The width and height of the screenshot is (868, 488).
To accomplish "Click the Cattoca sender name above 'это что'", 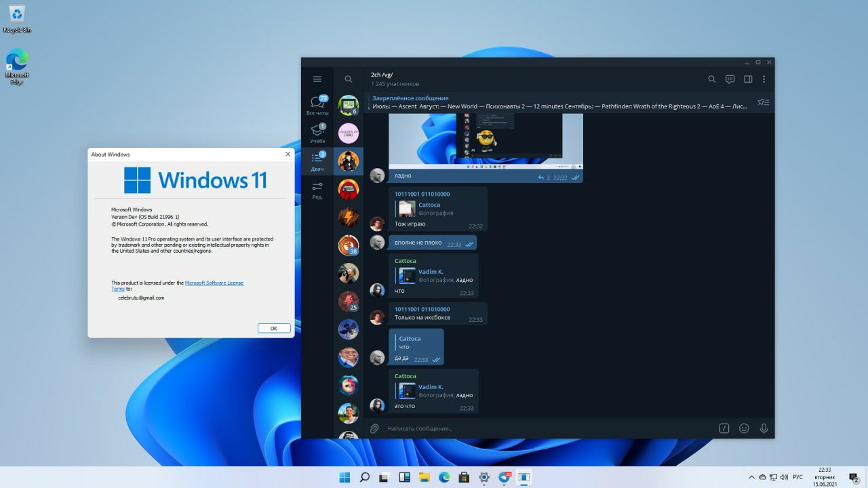I will point(406,376).
